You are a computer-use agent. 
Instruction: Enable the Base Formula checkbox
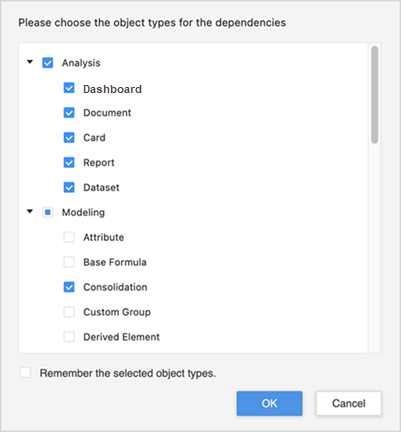pyautogui.click(x=69, y=262)
